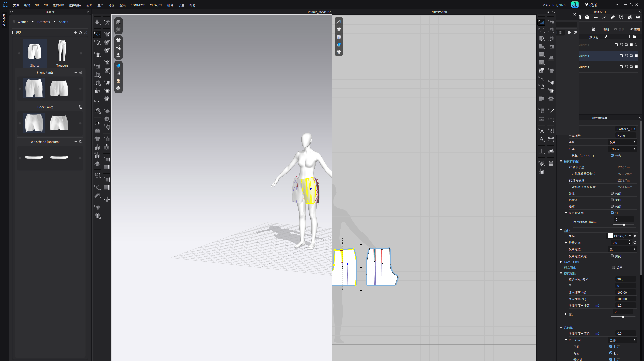Image resolution: width=644 pixels, height=361 pixels.
Task: Click the 增加 button in object window
Action: point(604,29)
